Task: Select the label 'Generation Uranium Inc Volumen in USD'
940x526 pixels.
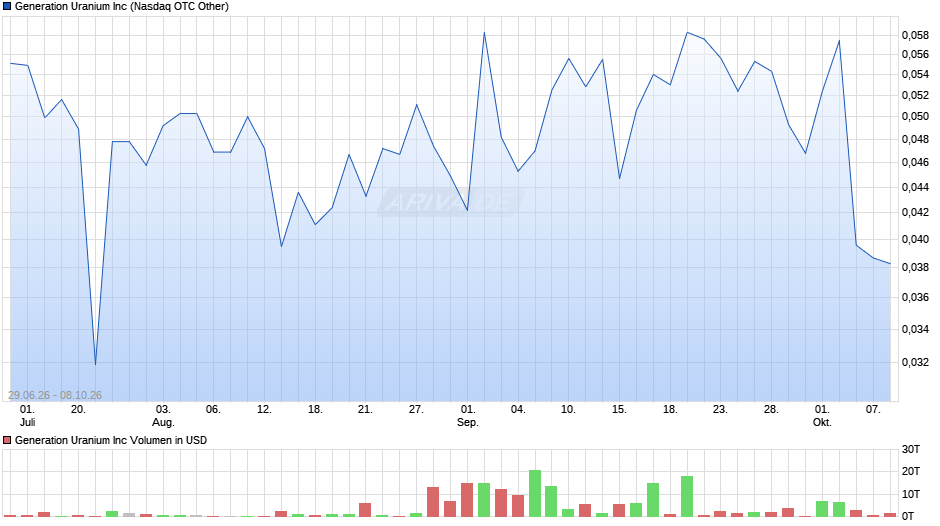Action: pos(111,440)
